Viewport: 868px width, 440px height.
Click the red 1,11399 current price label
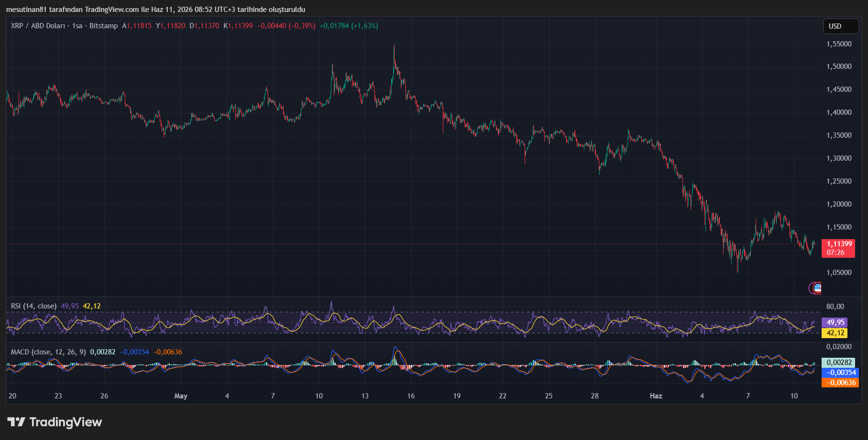pos(838,248)
